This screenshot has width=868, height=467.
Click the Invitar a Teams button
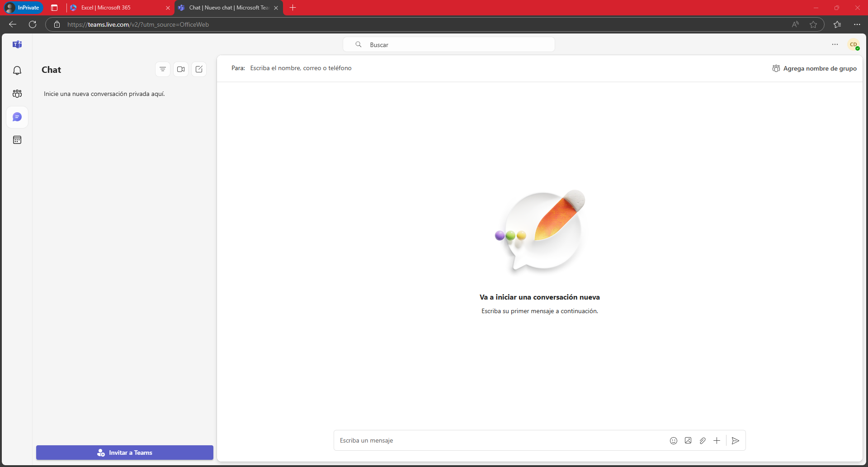pos(125,453)
